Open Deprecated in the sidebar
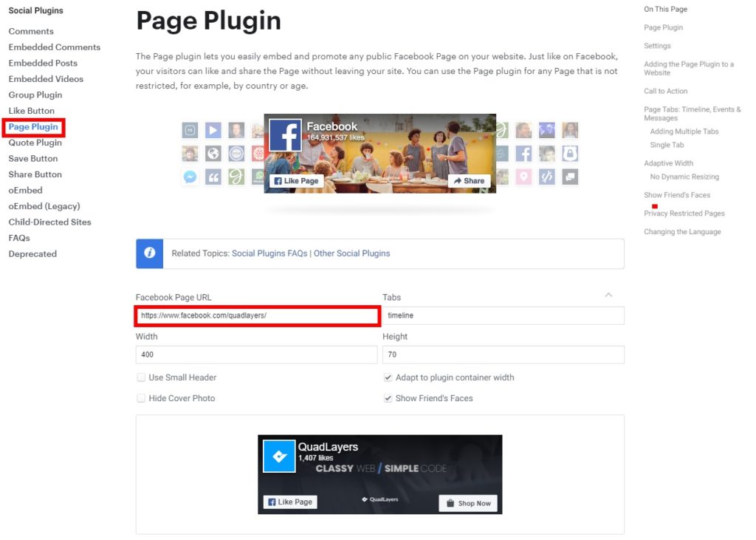Viewport: 756px width, 540px height. click(x=32, y=254)
